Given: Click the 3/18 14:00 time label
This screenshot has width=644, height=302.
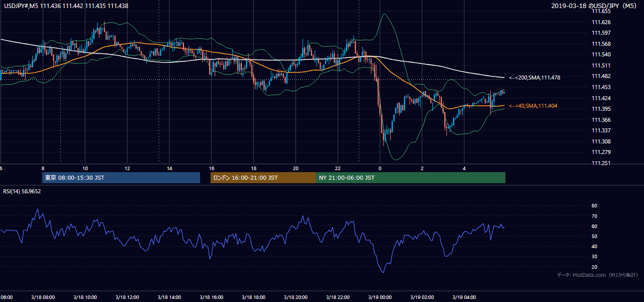Looking at the screenshot, I should pos(169,297).
